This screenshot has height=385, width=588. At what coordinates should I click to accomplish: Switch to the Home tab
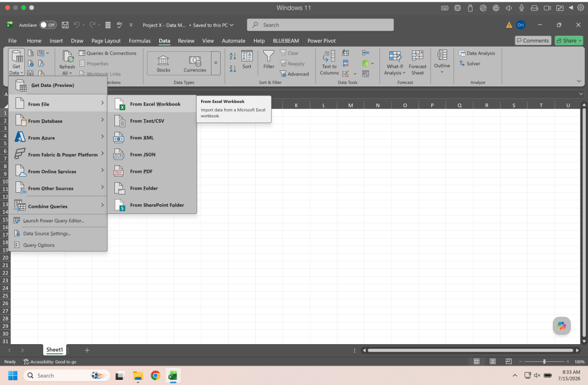click(x=34, y=40)
